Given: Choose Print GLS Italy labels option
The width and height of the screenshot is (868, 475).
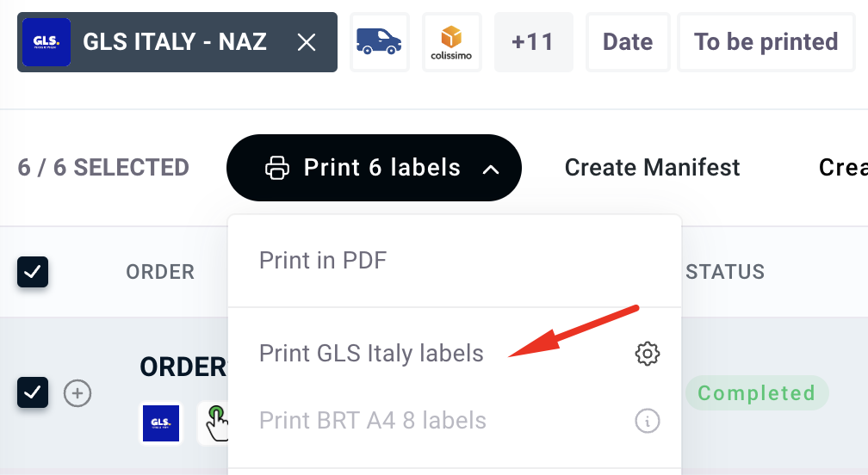Looking at the screenshot, I should (x=371, y=354).
